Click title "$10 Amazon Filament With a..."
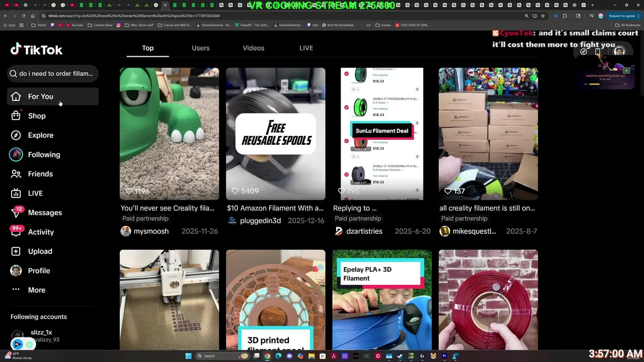 (275, 208)
